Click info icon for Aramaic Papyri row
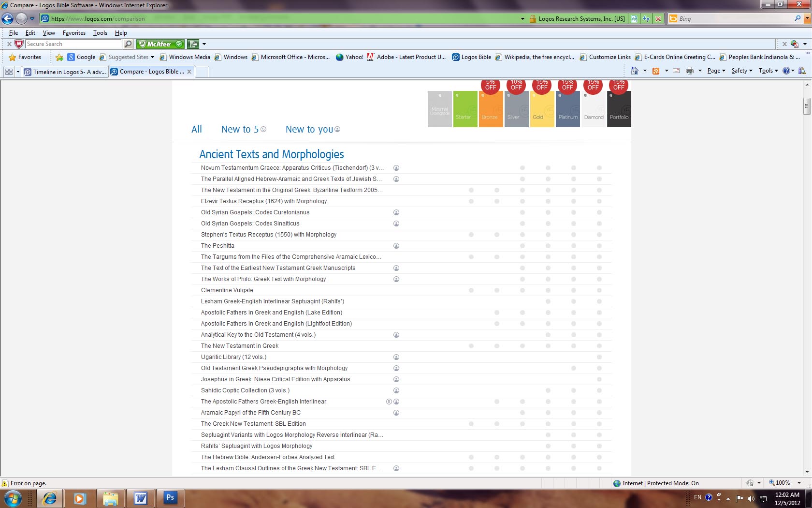The width and height of the screenshot is (812, 508). [396, 413]
